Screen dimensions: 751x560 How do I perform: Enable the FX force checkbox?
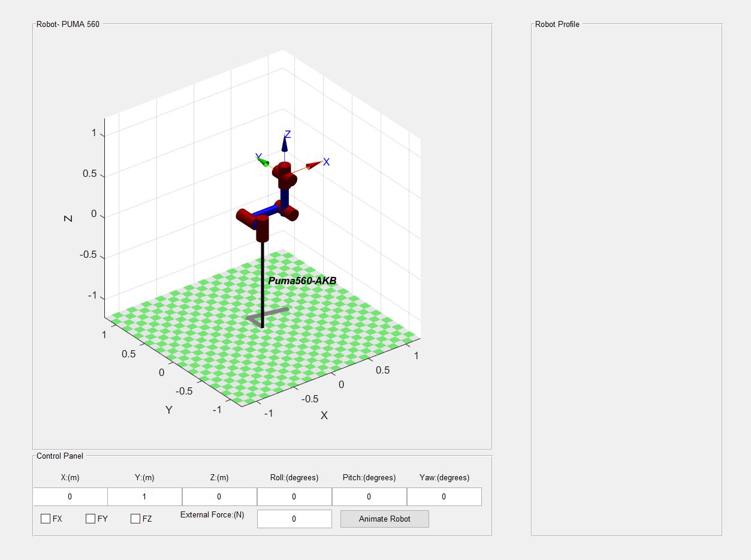point(46,519)
